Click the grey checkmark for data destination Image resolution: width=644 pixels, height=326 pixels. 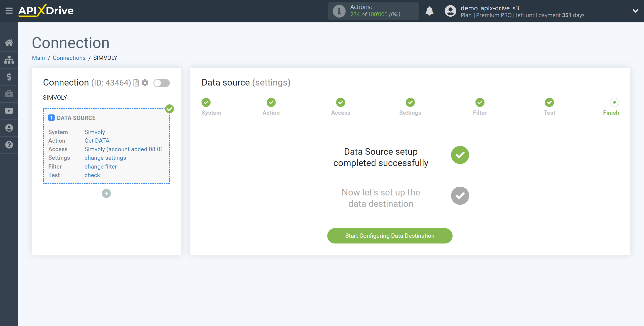(460, 196)
